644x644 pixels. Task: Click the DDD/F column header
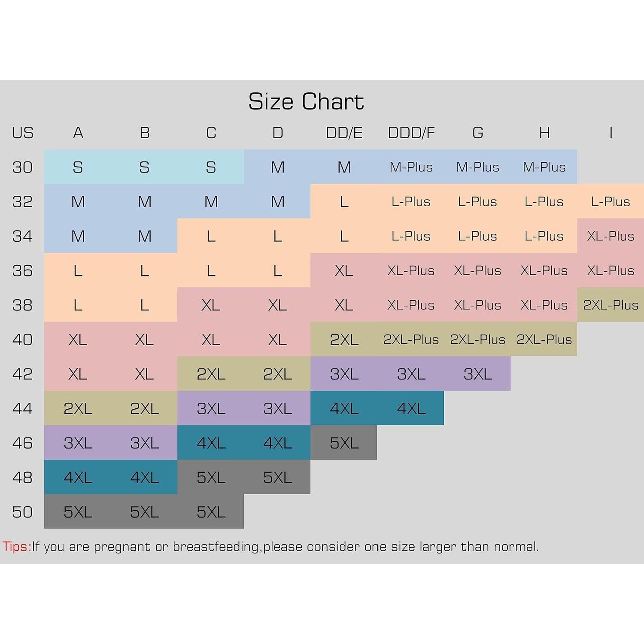pos(411,133)
